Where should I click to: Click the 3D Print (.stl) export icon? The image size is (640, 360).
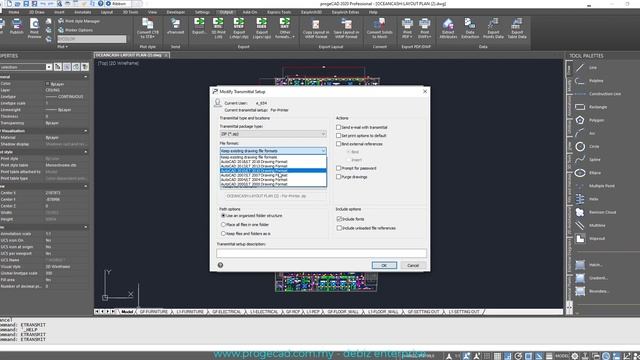(218, 28)
